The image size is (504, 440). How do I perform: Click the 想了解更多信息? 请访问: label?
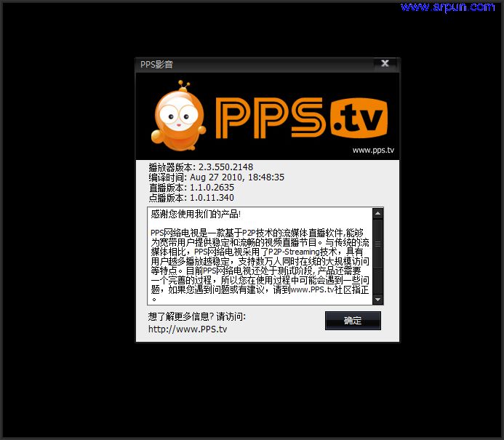click(196, 316)
